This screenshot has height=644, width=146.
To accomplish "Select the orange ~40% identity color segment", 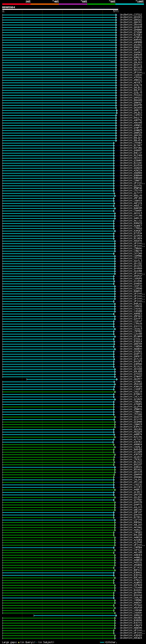I will point(45,4).
